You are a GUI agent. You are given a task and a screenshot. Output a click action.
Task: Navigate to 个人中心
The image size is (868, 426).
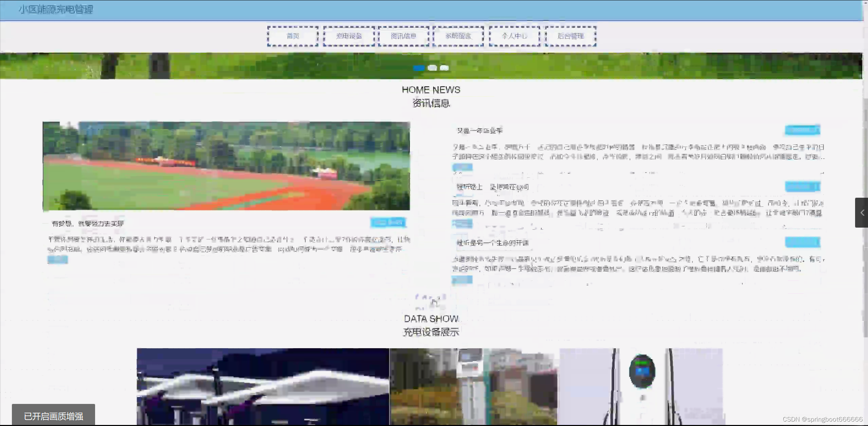coord(514,36)
